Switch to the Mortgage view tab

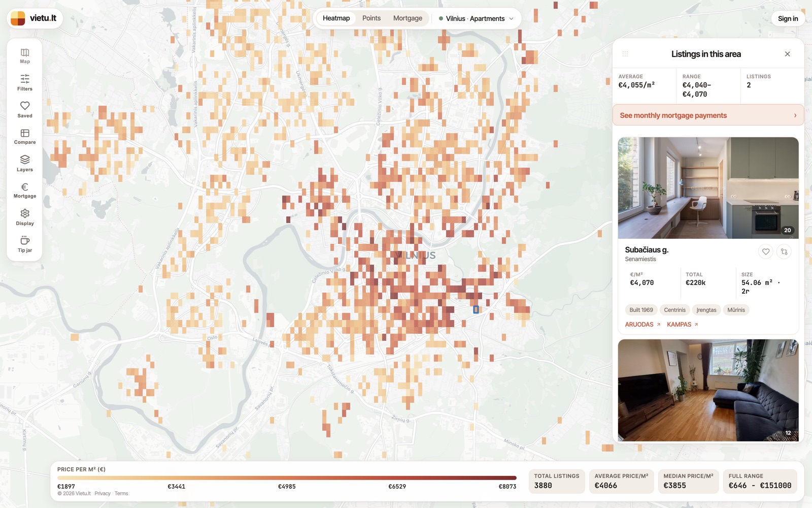click(408, 18)
